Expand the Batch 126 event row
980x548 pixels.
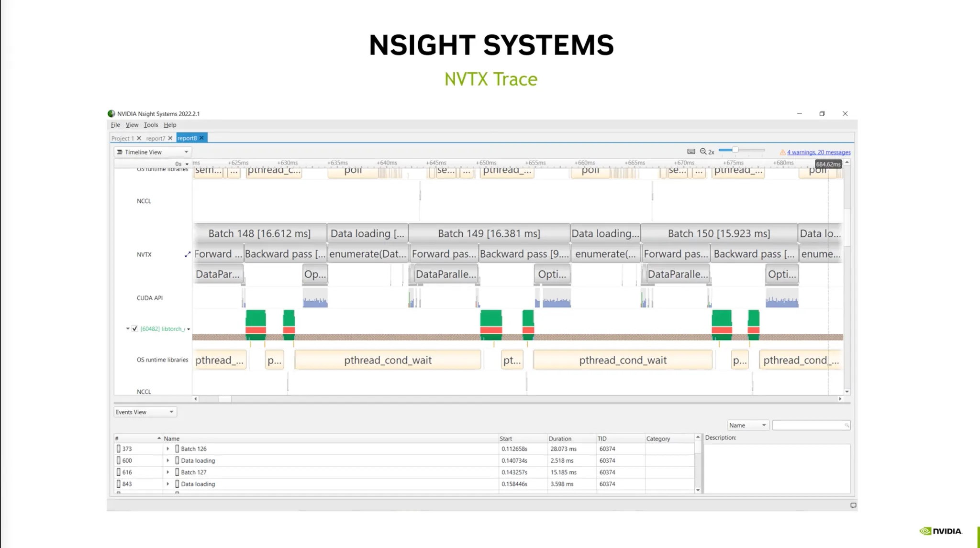pos(167,449)
